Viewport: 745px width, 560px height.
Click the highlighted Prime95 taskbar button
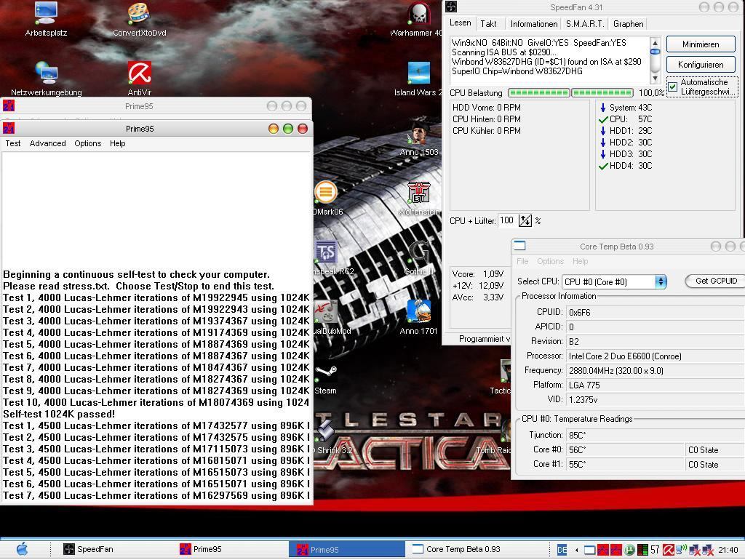[x=347, y=550]
